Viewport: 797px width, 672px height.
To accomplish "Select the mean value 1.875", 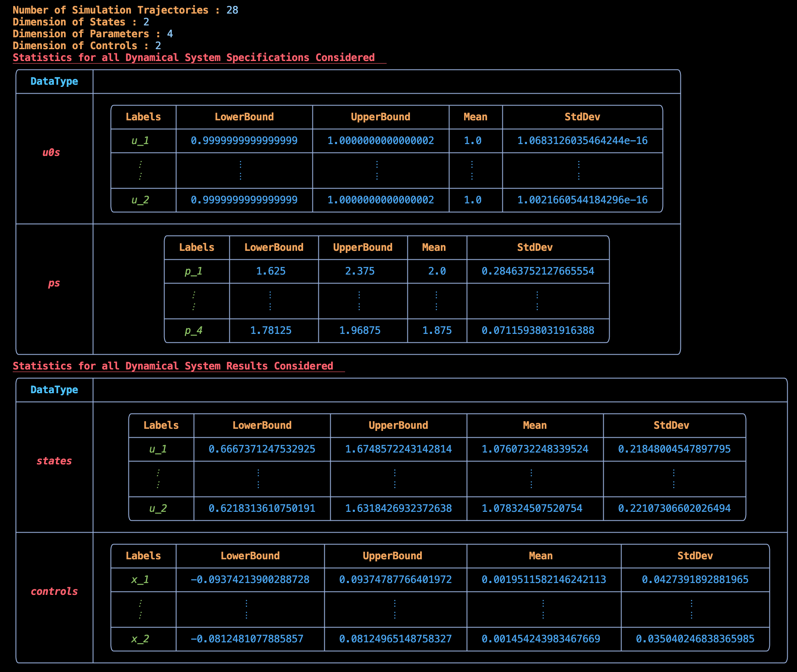I will coord(437,330).
